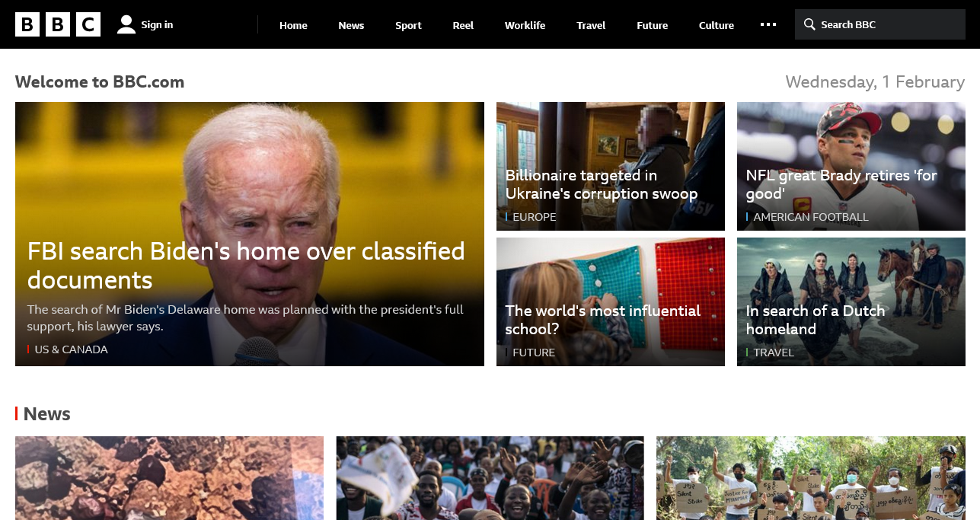This screenshot has height=520, width=980.
Task: Click the BBC logo
Action: click(x=58, y=24)
